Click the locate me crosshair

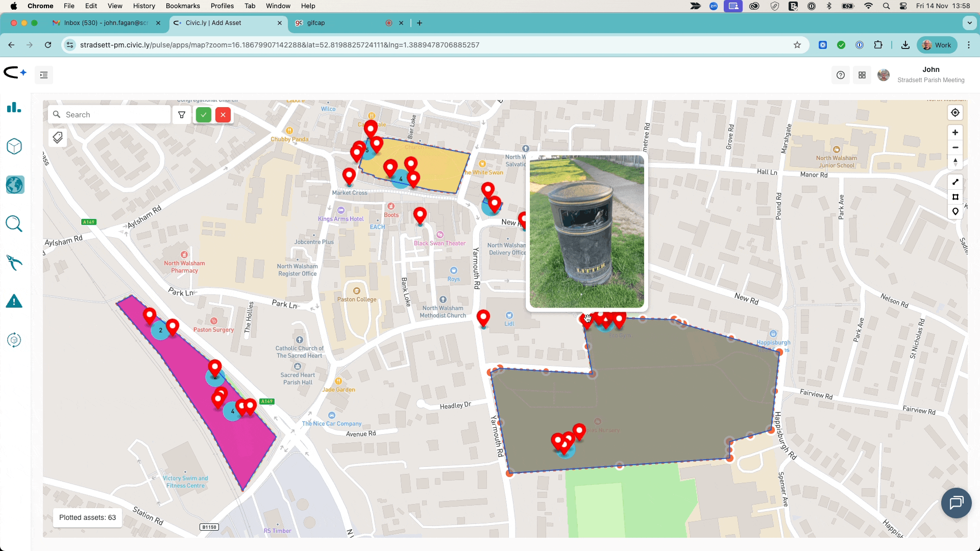(955, 113)
